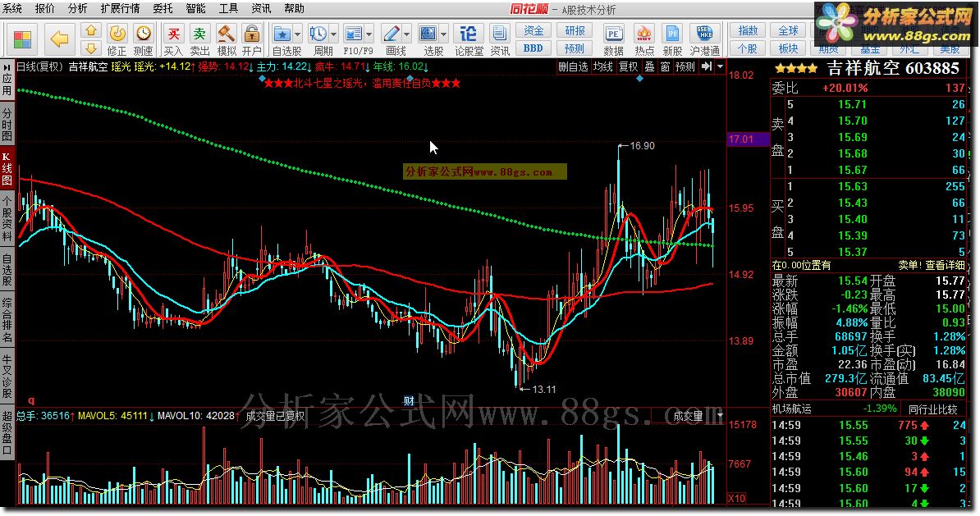This screenshot has height=516, width=980.
Task: Click the 研报 button
Action: (x=575, y=30)
